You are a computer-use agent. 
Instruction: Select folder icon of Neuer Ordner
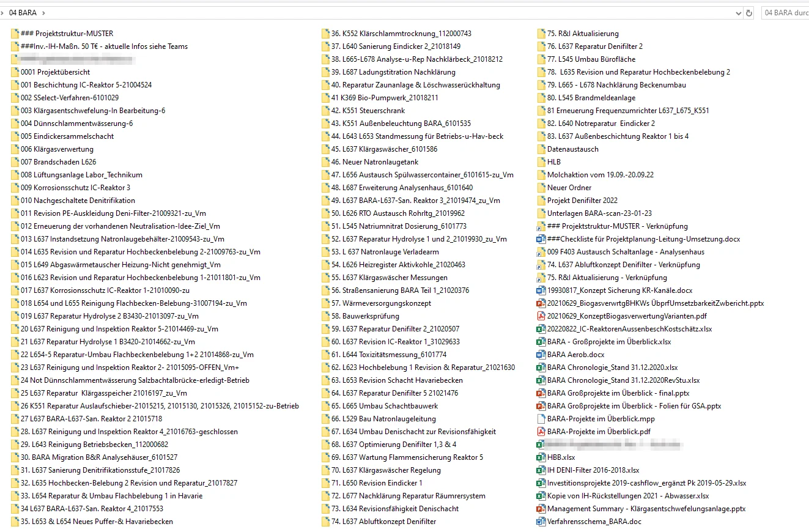tap(541, 188)
